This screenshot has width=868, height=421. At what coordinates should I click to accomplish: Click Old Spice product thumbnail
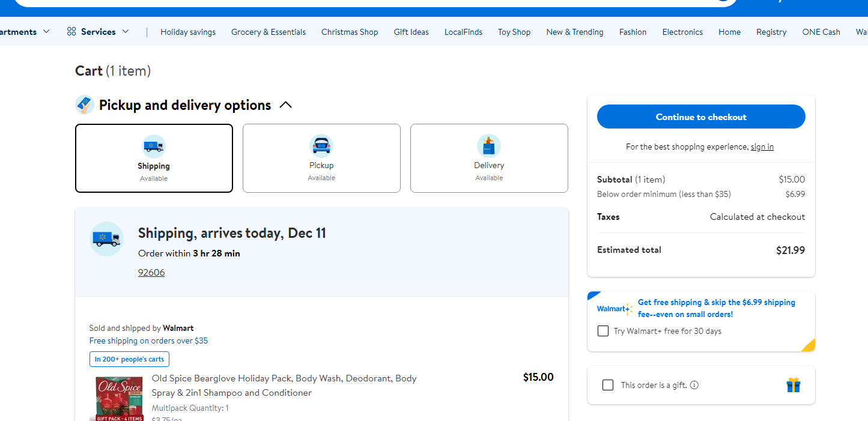click(x=120, y=398)
